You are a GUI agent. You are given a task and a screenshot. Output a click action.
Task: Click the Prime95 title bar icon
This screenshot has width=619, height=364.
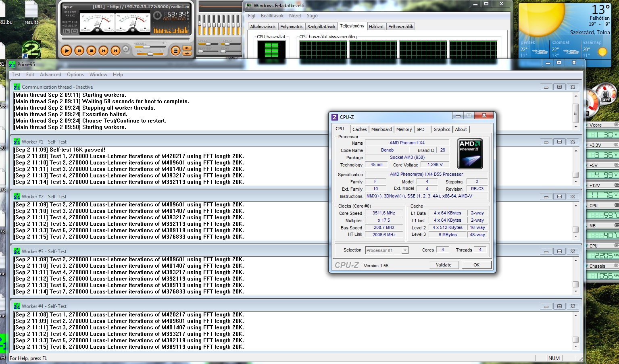coord(12,64)
